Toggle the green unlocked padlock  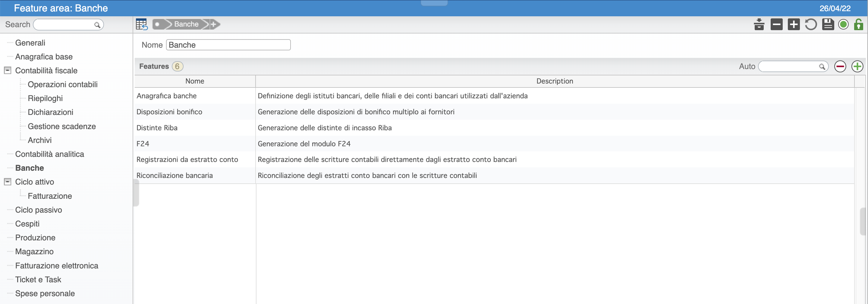pyautogui.click(x=858, y=24)
